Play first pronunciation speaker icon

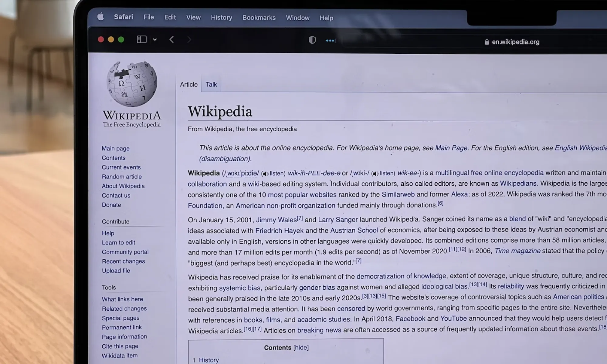266,174
